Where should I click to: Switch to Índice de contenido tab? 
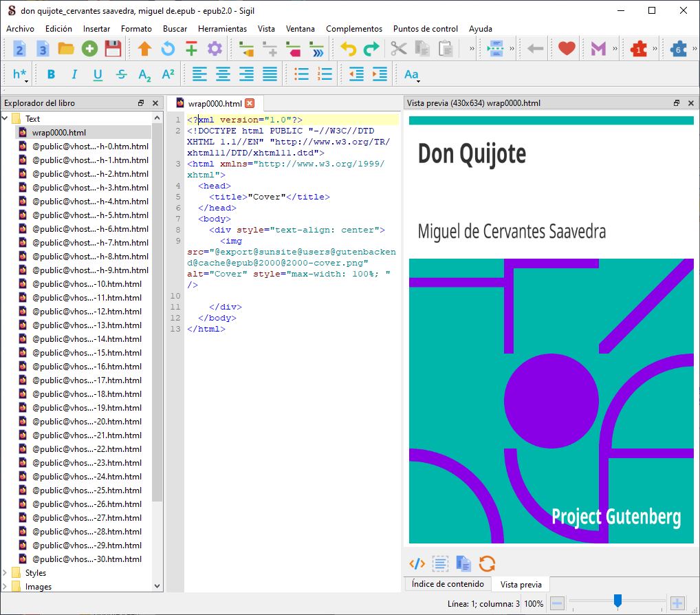447,584
